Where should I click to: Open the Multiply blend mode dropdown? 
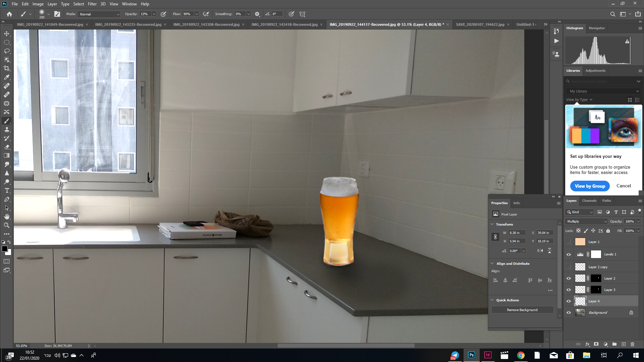click(586, 222)
